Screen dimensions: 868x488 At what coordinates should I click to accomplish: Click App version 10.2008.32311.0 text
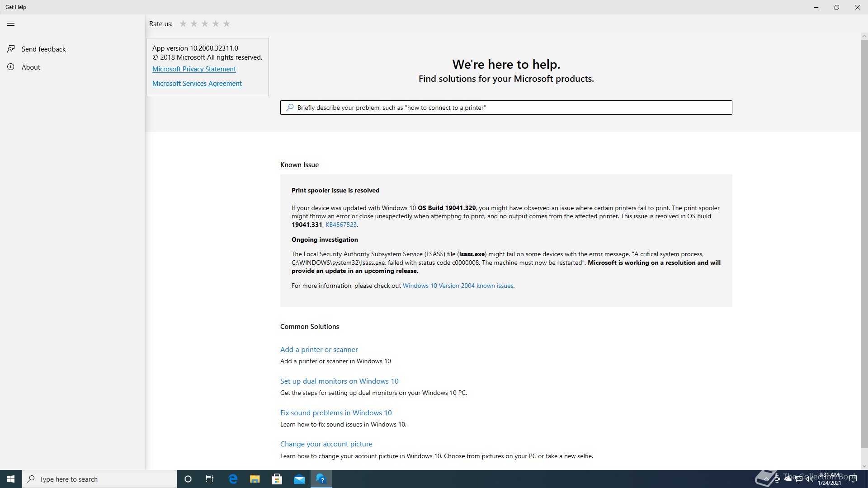195,48
